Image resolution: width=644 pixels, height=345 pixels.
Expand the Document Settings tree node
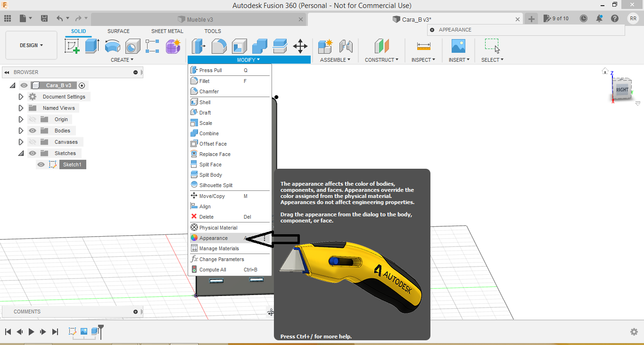click(21, 97)
